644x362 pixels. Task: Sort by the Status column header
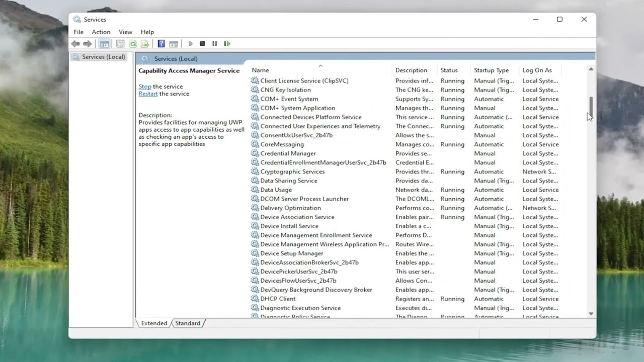coord(453,70)
